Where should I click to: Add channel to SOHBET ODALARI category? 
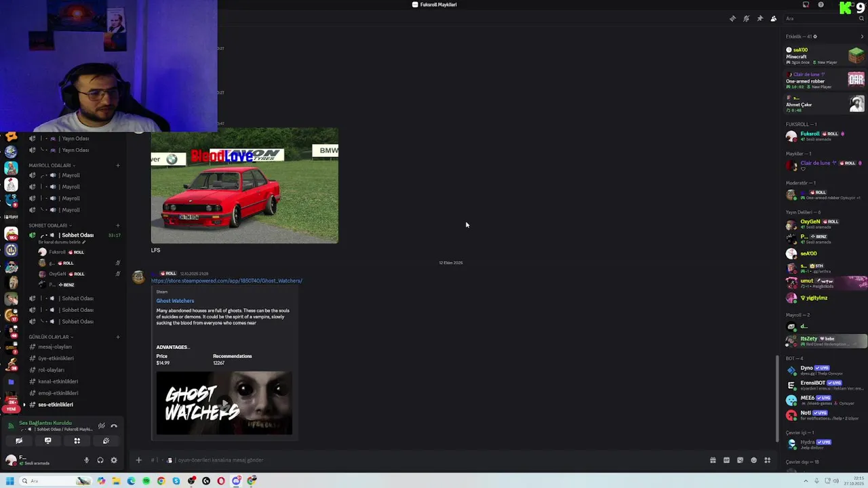(117, 225)
